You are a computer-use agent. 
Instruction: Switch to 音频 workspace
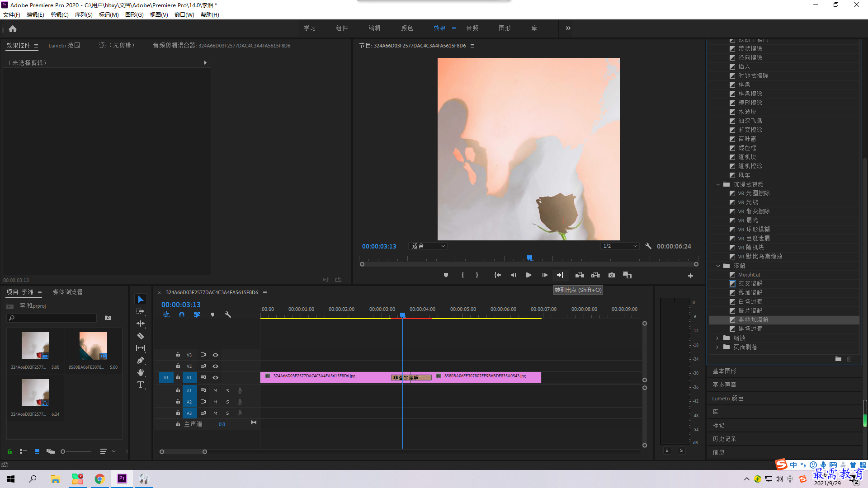tap(472, 28)
